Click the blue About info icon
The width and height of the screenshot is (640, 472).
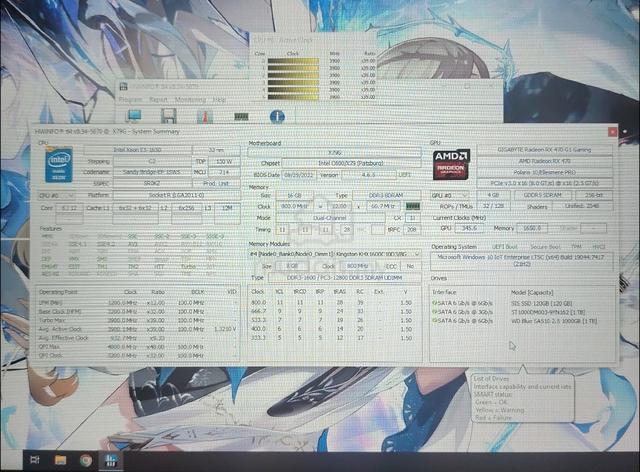pyautogui.click(x=277, y=116)
